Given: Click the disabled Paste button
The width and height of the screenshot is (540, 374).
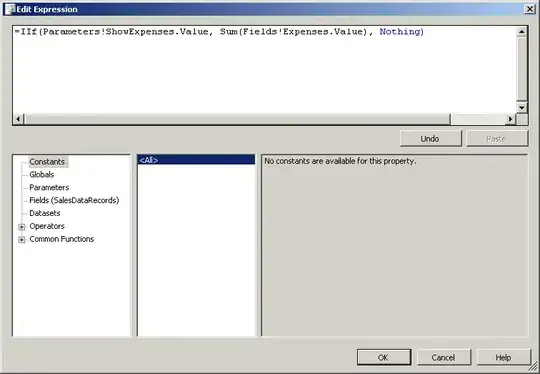Looking at the screenshot, I should coord(497,139).
